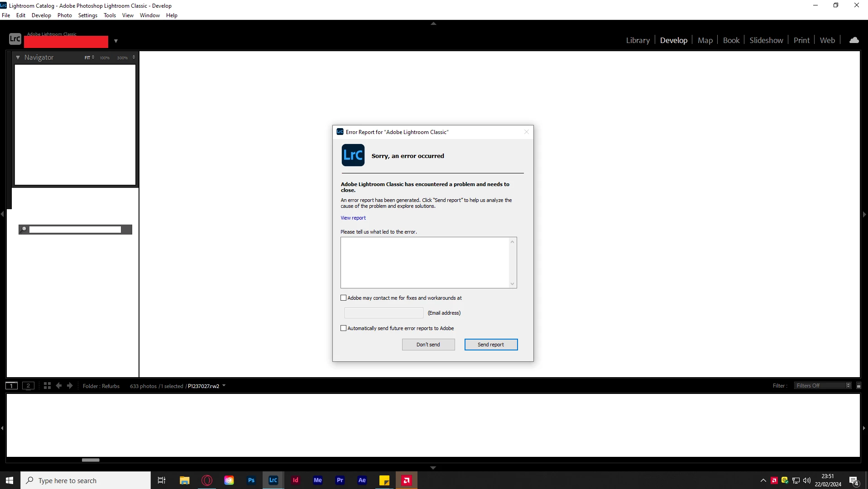Image resolution: width=868 pixels, height=489 pixels.
Task: Click the Don't send button
Action: pyautogui.click(x=428, y=345)
